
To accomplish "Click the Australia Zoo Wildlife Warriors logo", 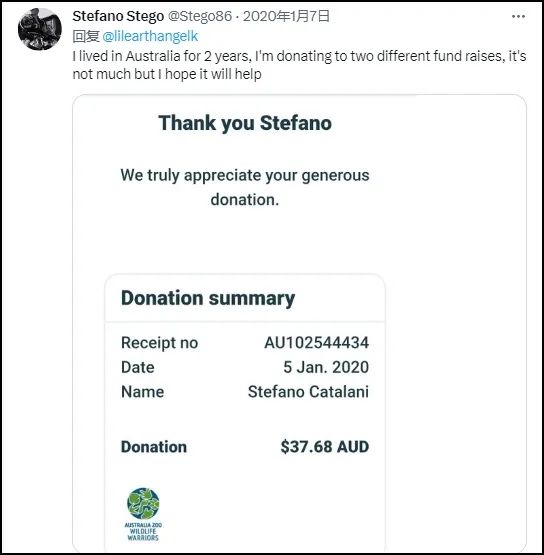I will 143,514.
